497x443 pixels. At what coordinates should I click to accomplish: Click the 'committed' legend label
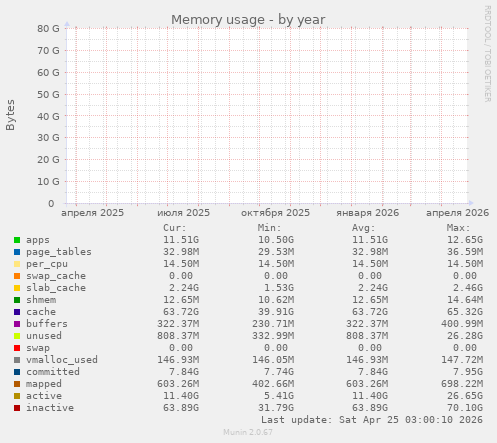coord(53,372)
